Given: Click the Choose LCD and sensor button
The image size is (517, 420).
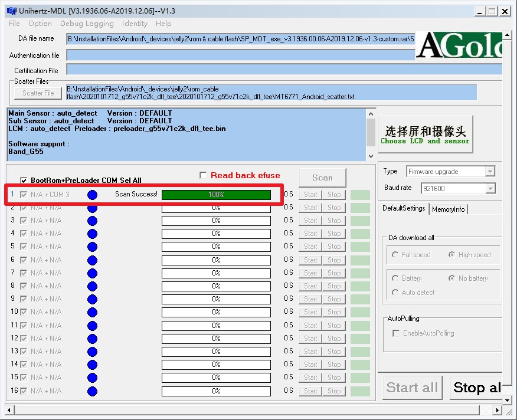Looking at the screenshot, I should coord(426,134).
